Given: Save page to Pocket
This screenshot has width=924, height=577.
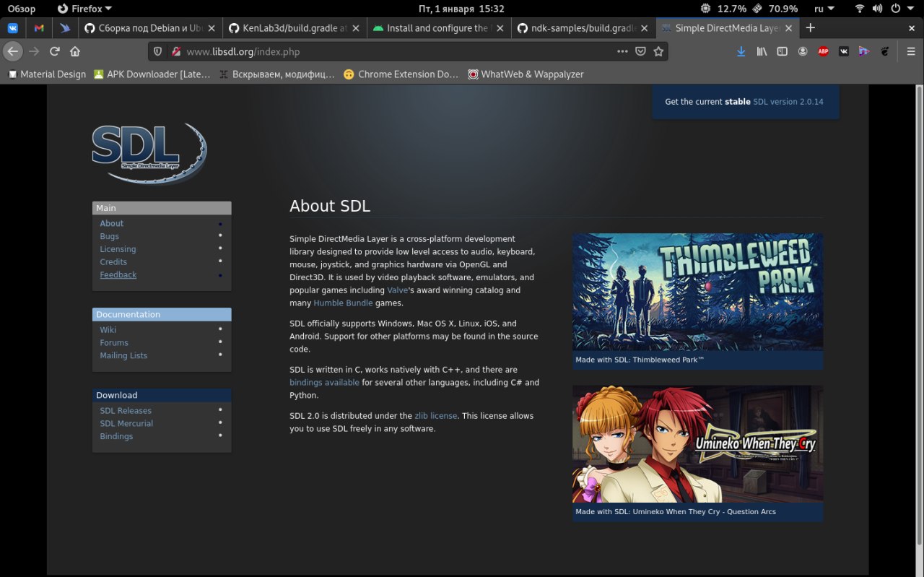Looking at the screenshot, I should tap(640, 51).
